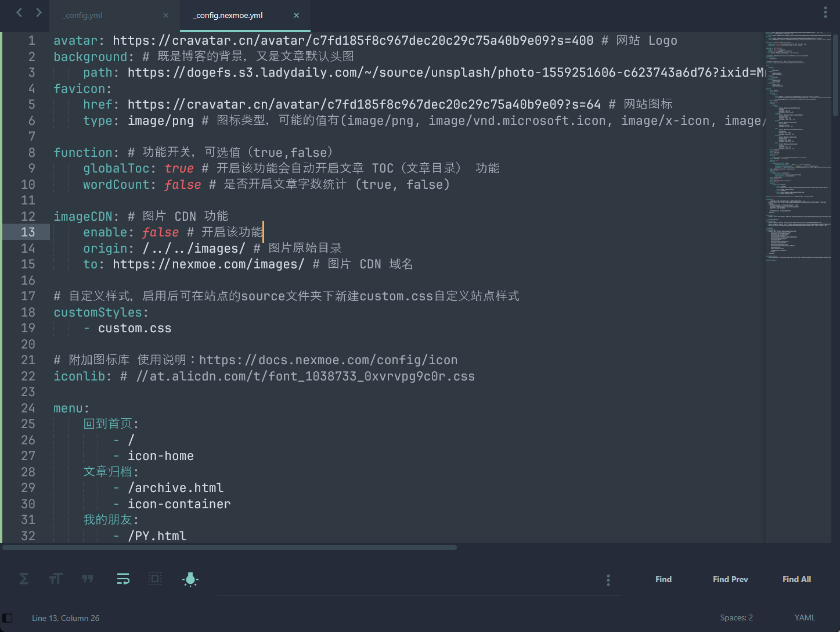
Task: Click the 'customStyles' key text
Action: [x=98, y=313]
